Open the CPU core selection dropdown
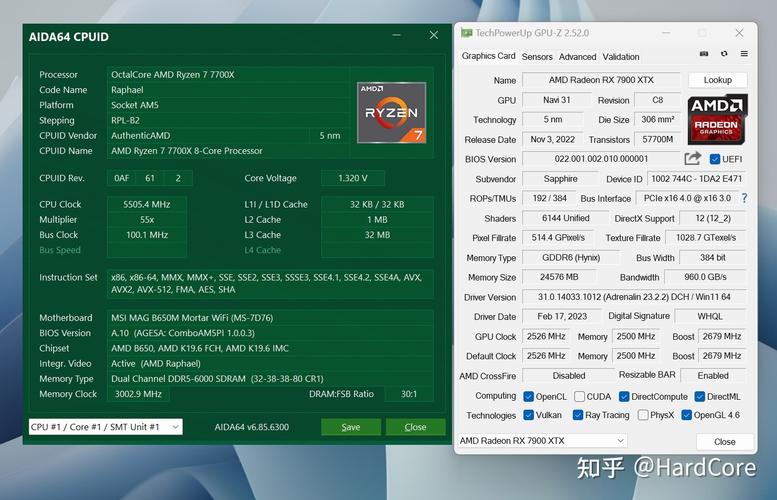Viewport: 777px width, 500px height. click(106, 427)
